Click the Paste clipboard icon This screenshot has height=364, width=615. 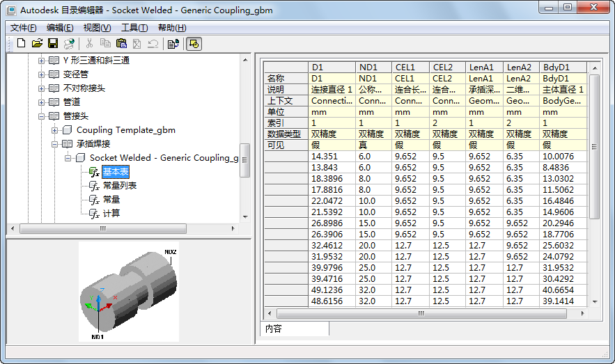click(122, 43)
